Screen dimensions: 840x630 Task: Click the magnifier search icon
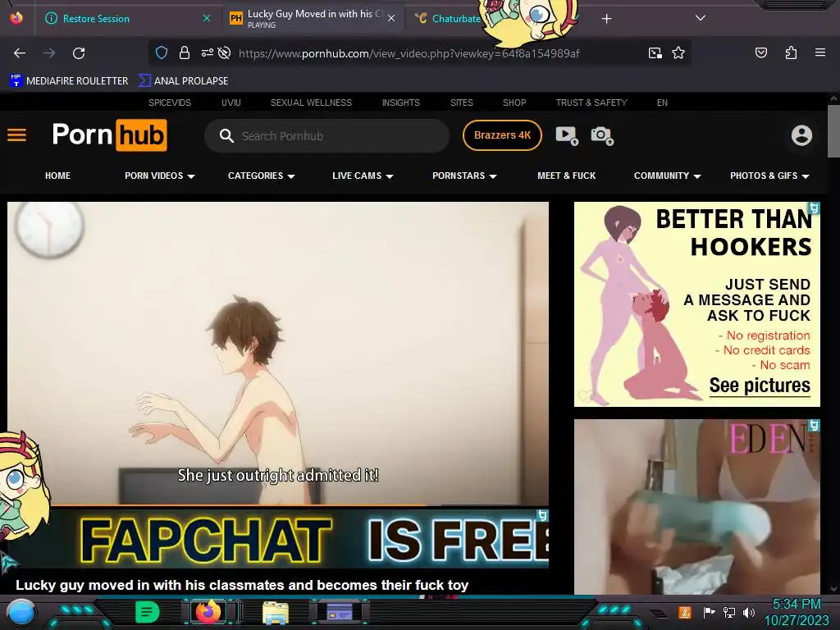pos(226,135)
